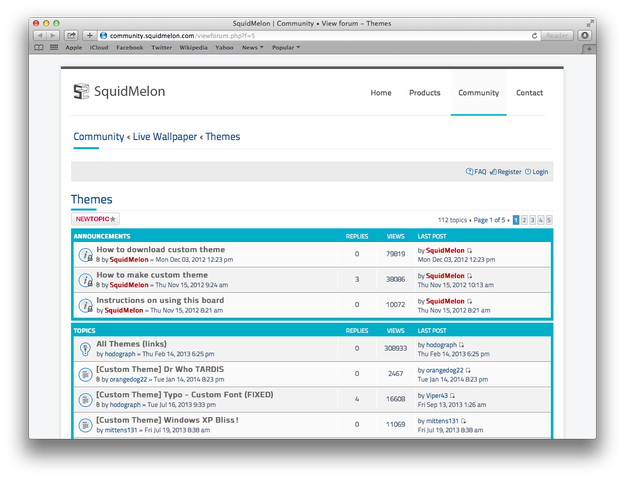Go forward with Safari's forward arrow
625x479 pixels.
(53, 35)
